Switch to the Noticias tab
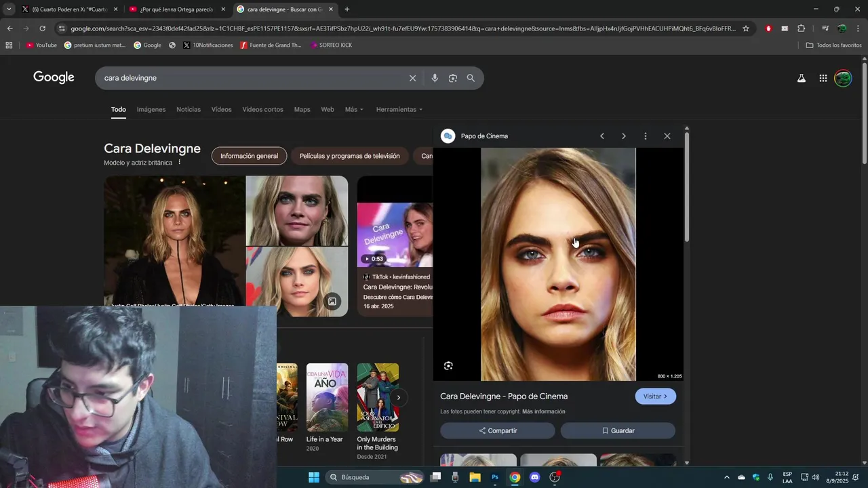This screenshot has height=488, width=868. 189,110
